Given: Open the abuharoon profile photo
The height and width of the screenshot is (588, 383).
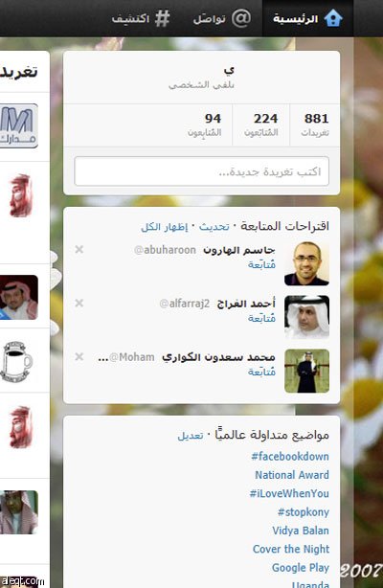Looking at the screenshot, I should (x=306, y=263).
